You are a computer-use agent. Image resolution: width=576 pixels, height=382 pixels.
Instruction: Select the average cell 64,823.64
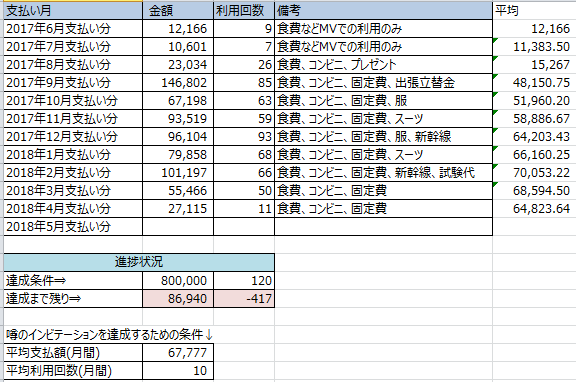[534, 209]
